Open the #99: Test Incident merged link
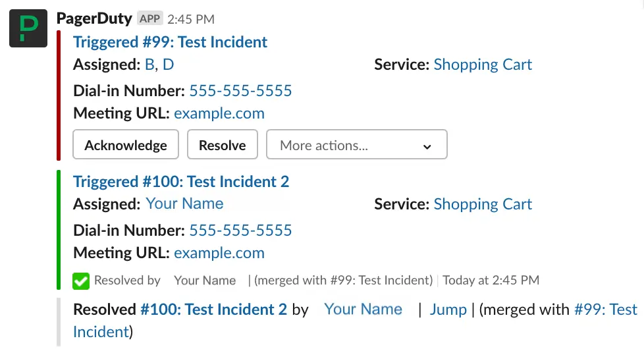644x353 pixels. 356,321
